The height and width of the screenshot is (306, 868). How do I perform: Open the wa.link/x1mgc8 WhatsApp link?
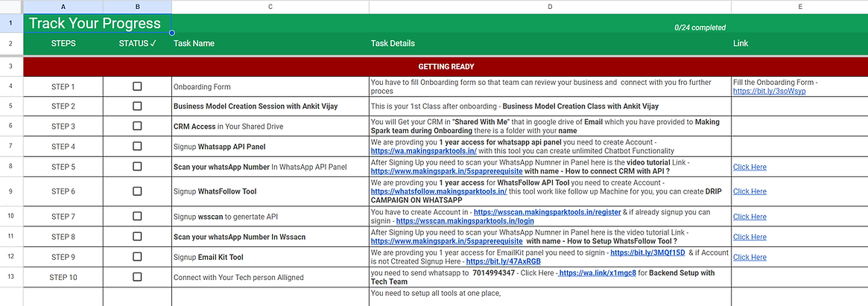pyautogui.click(x=598, y=272)
